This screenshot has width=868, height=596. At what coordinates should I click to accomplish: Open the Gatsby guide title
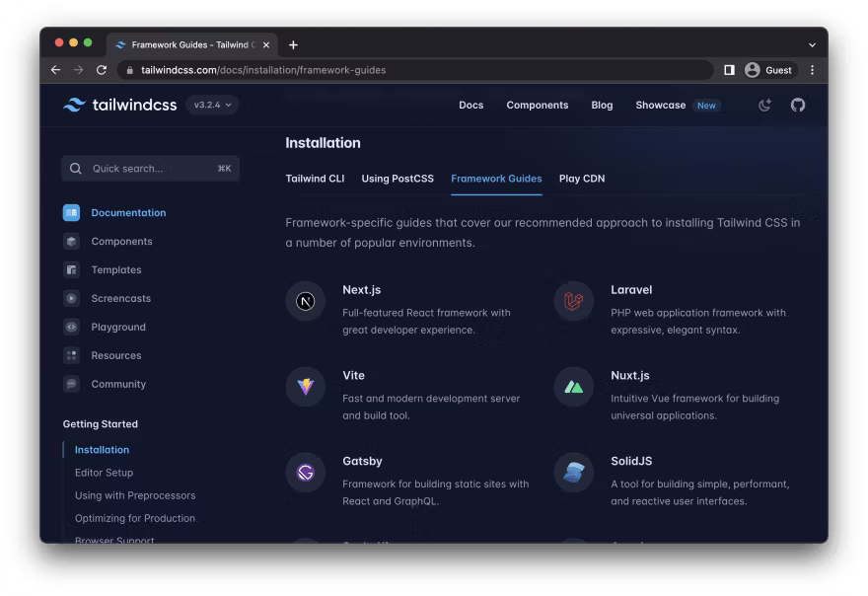362,461
